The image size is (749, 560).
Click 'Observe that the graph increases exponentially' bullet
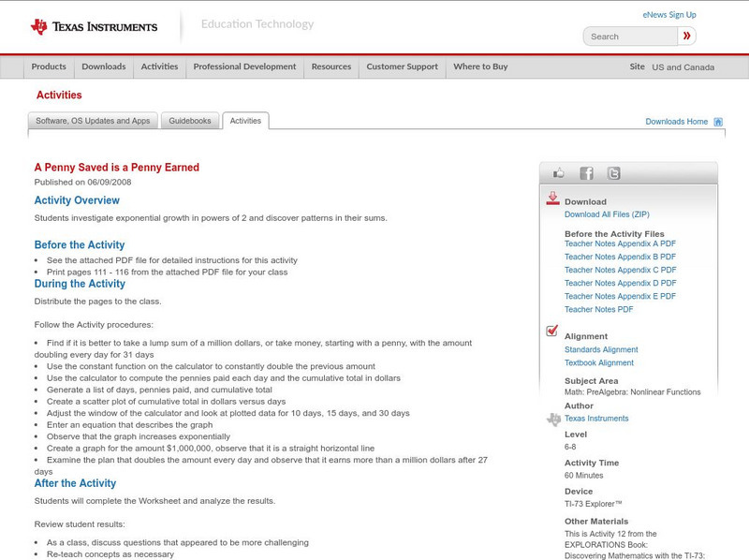[138, 436]
